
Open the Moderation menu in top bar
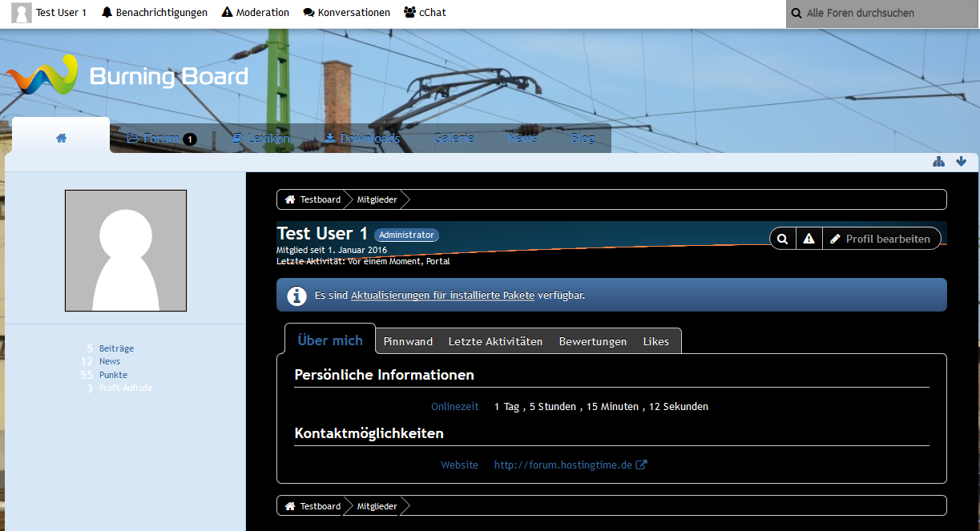(x=256, y=13)
